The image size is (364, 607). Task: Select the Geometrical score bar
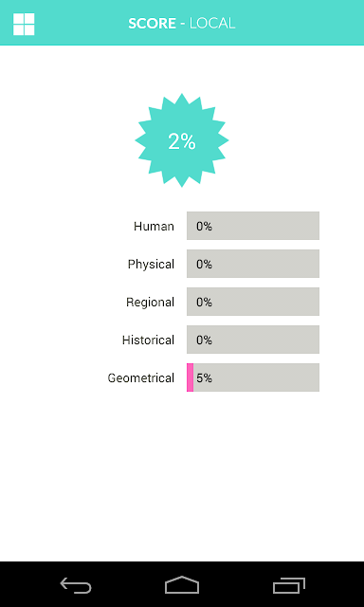[x=253, y=377]
